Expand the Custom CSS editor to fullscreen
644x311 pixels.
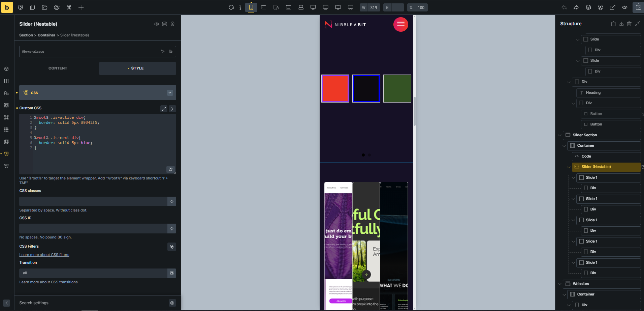pos(164,109)
